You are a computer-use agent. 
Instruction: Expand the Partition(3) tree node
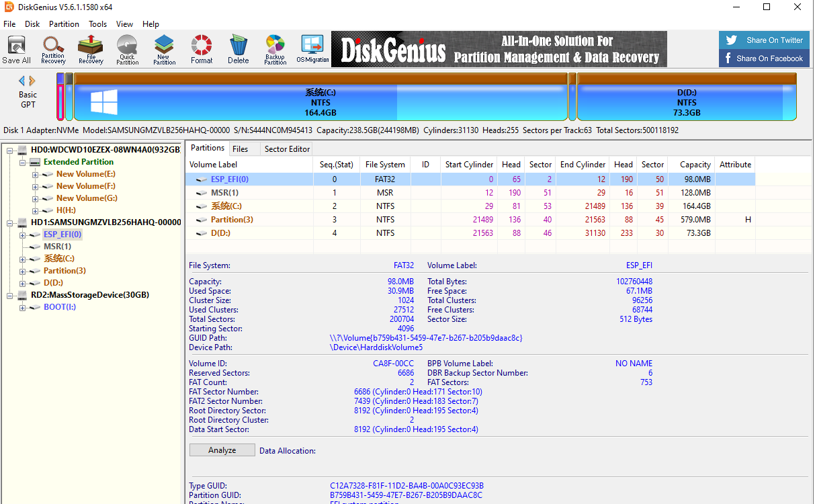tap(23, 271)
